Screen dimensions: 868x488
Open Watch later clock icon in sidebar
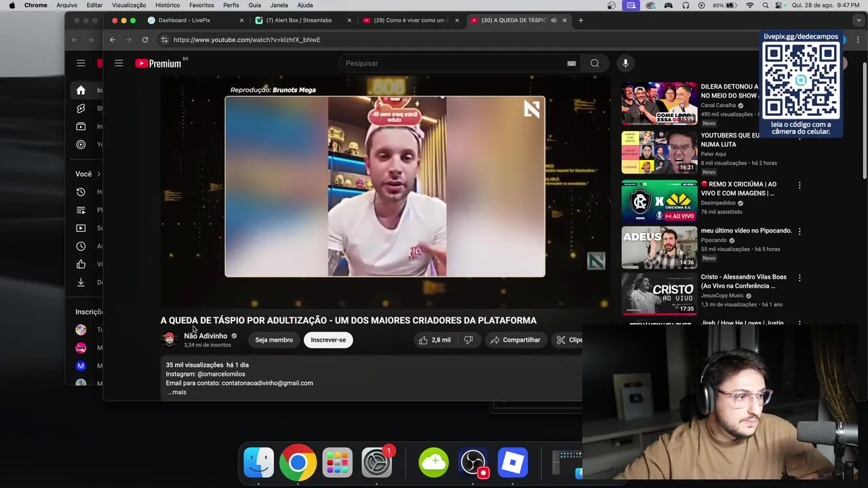81,246
